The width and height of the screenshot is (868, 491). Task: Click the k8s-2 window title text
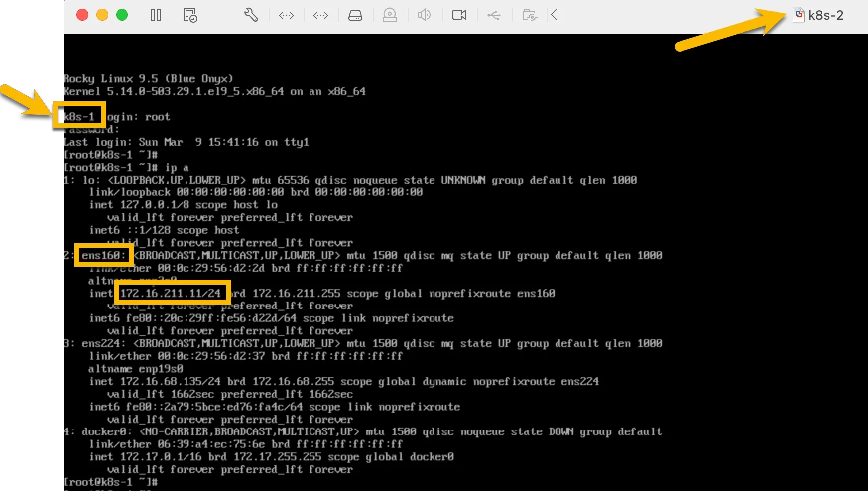826,15
